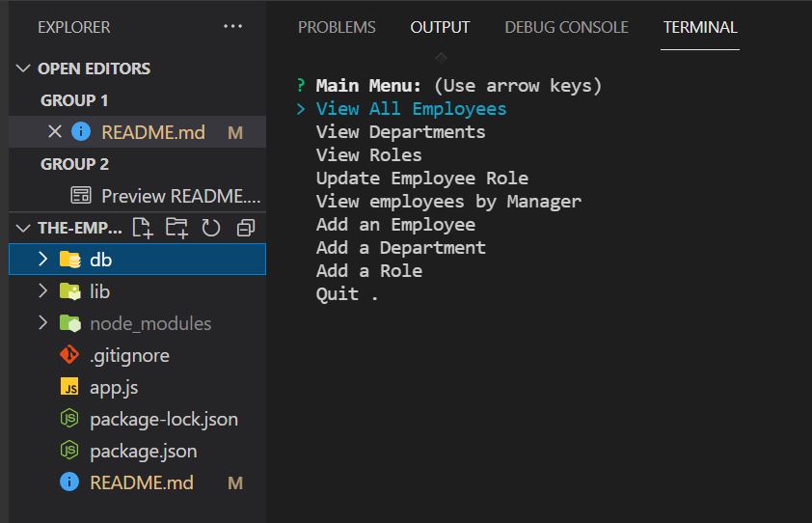Image resolution: width=812 pixels, height=523 pixels.
Task: Collapse the Open Editors section
Action: coord(23,69)
